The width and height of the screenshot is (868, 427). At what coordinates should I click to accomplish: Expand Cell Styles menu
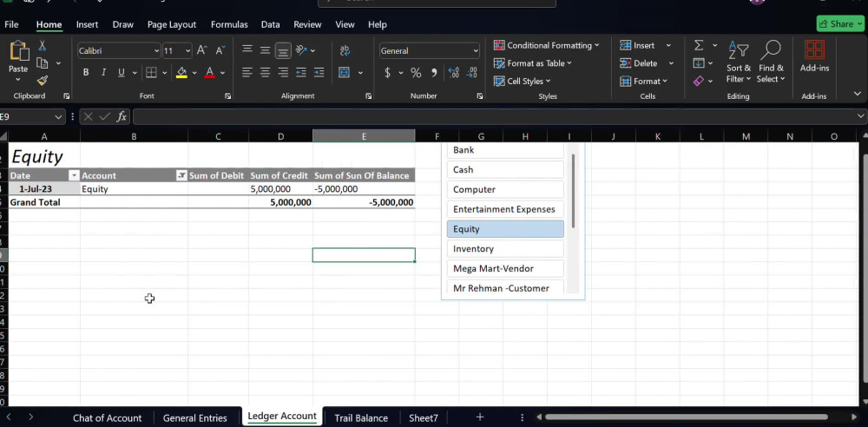pos(522,81)
